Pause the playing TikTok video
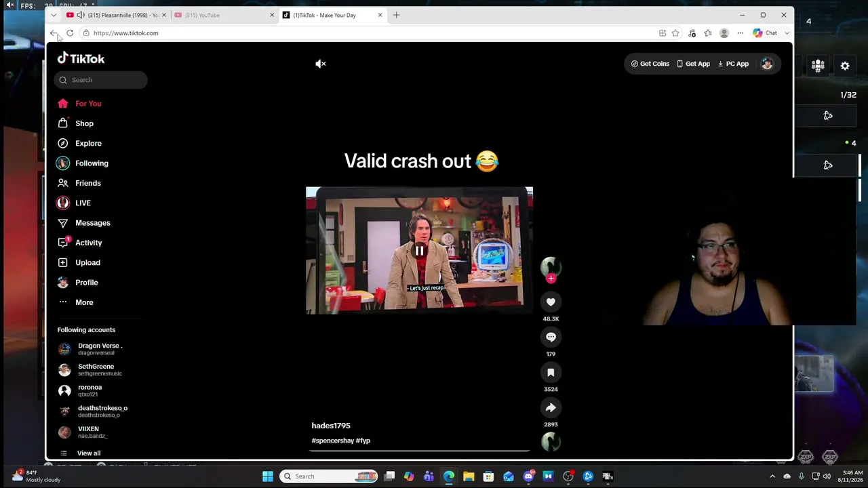Viewport: 868px width, 488px height. coord(419,251)
